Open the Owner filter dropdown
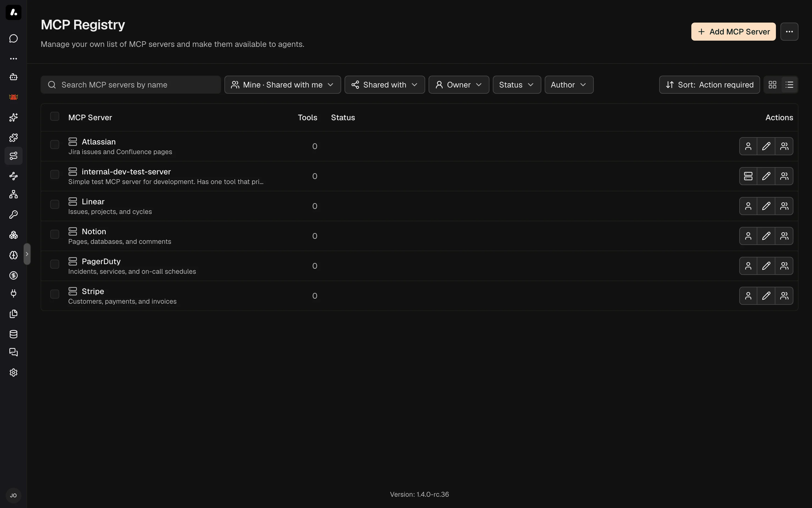 [x=459, y=85]
